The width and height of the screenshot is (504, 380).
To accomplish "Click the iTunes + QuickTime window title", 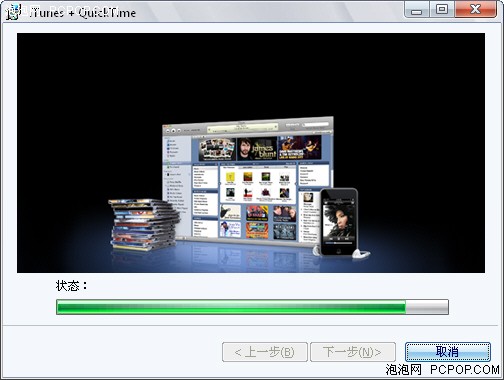I will click(x=82, y=13).
